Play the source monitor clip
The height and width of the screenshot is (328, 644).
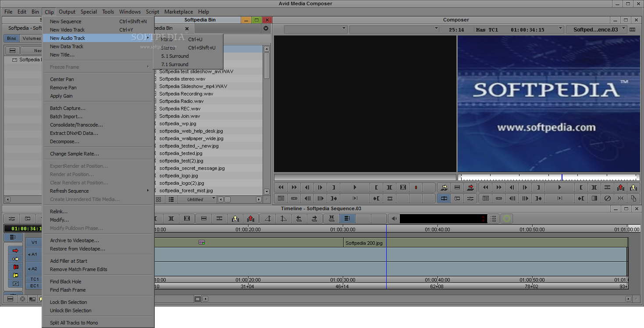tap(355, 187)
